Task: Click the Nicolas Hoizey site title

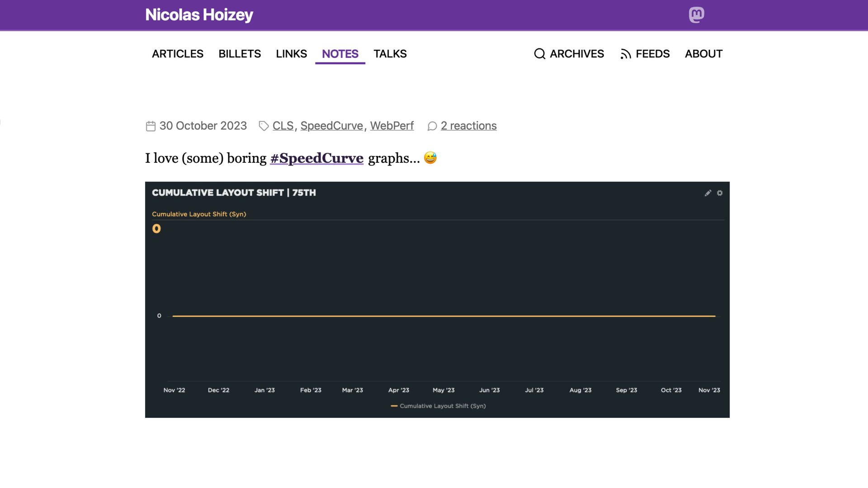Action: [199, 15]
